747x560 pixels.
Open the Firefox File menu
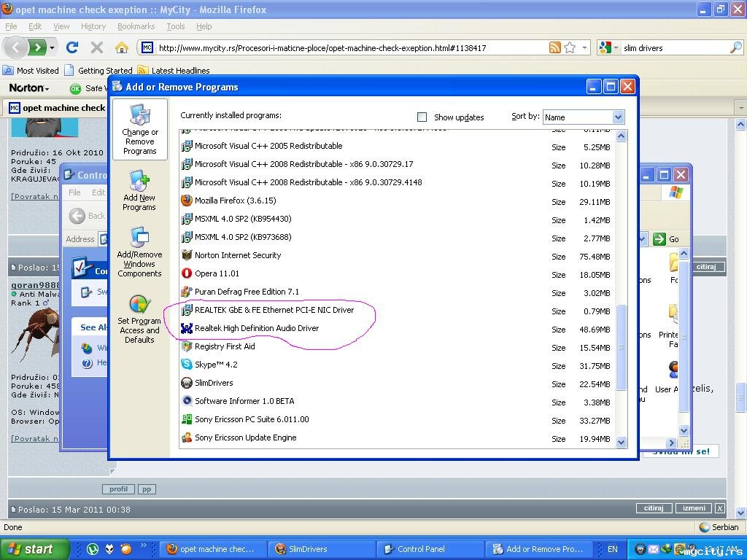11,26
